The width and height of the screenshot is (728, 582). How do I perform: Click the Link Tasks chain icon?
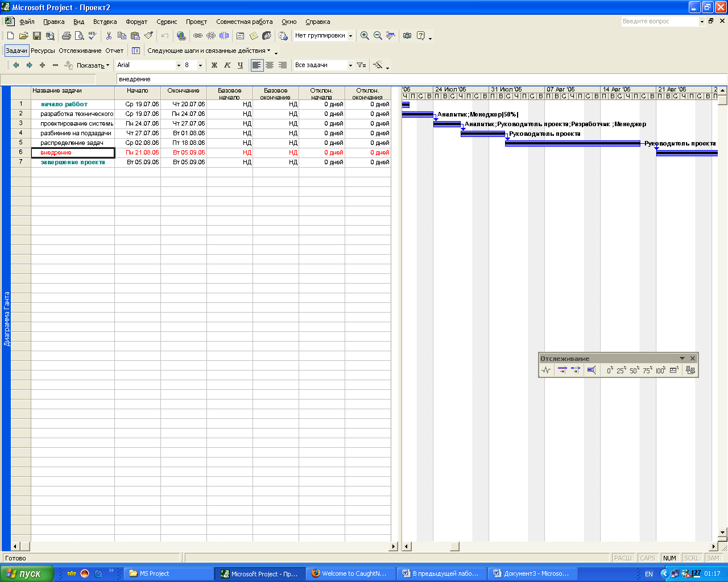tap(198, 36)
